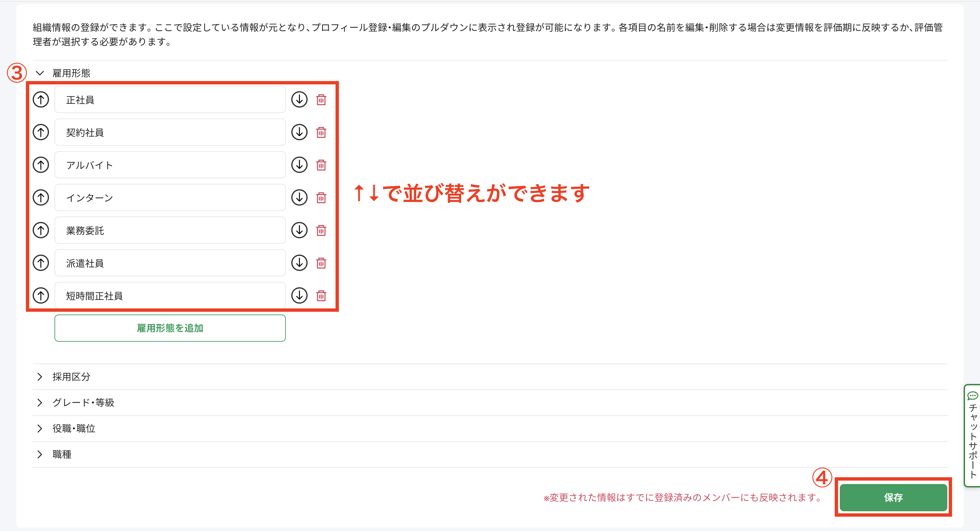Viewport: 980px width, 531px height.
Task: Move 短時間正社員 down with arrow icon
Action: (x=299, y=295)
